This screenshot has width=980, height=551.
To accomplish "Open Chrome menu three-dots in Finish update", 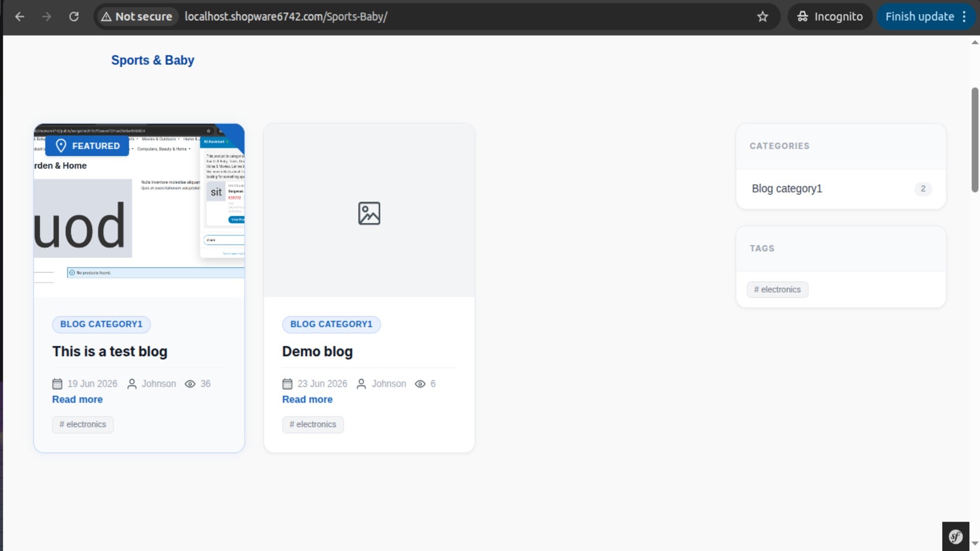I will (964, 16).
